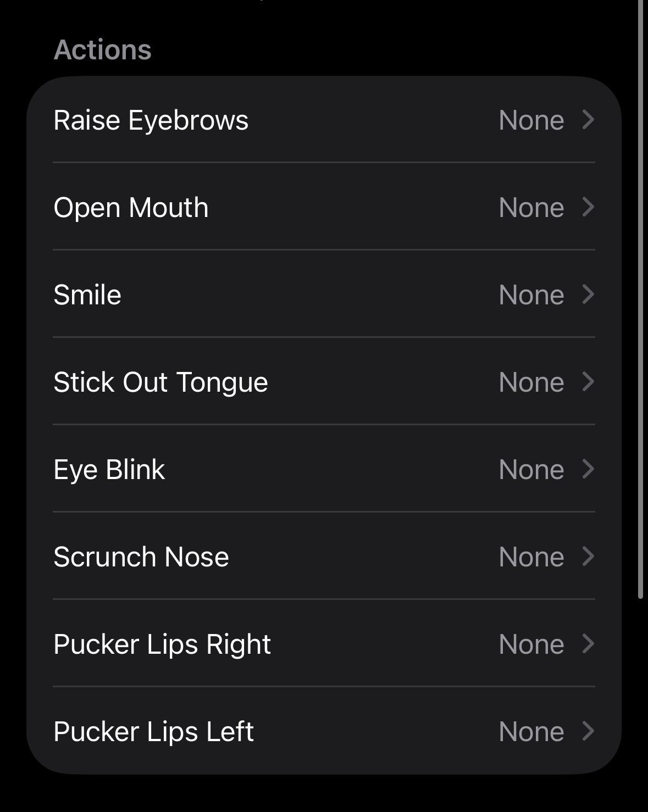The height and width of the screenshot is (812, 648).
Task: Change the None value for Eye Blink
Action: (531, 469)
